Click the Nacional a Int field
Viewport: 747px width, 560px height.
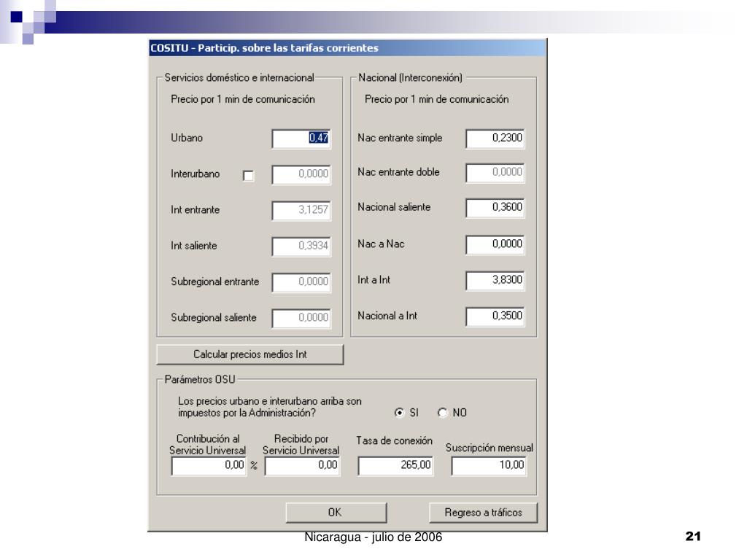pyautogui.click(x=495, y=316)
